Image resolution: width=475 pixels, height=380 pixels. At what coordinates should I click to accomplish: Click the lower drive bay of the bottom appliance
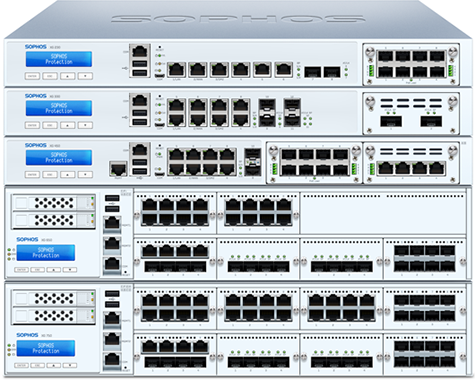coord(54,316)
